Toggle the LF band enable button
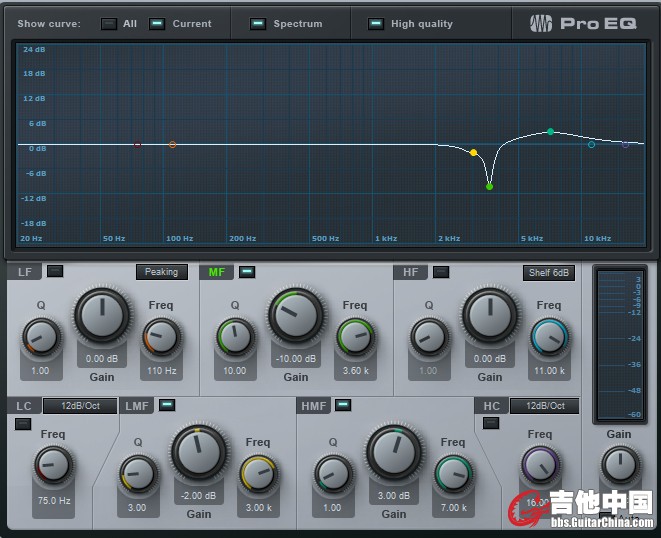This screenshot has width=661, height=538. coord(55,271)
